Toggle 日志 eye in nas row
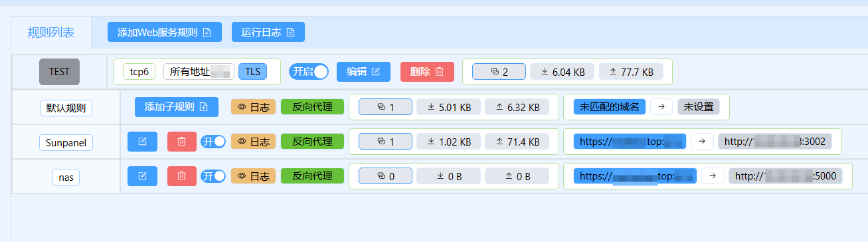 tap(252, 176)
